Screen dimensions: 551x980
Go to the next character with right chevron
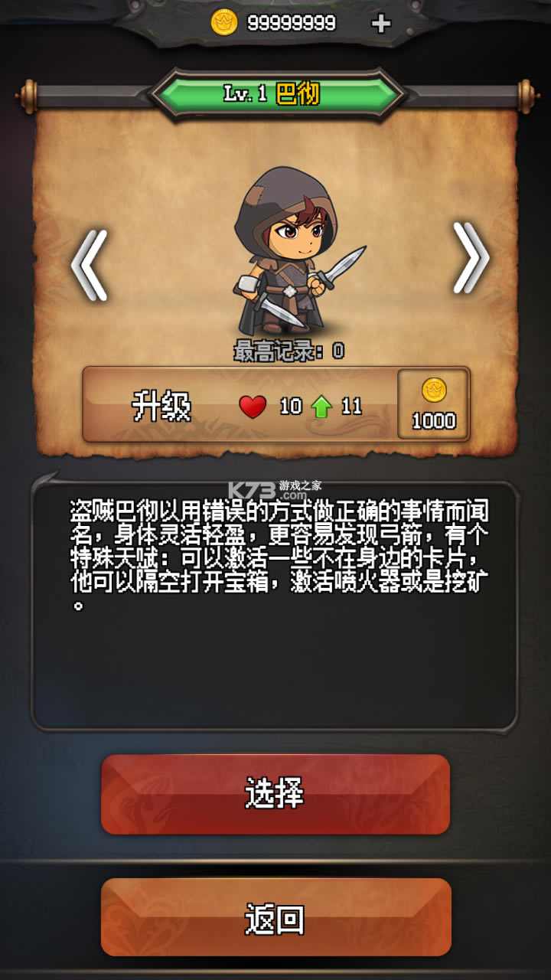coord(471,258)
